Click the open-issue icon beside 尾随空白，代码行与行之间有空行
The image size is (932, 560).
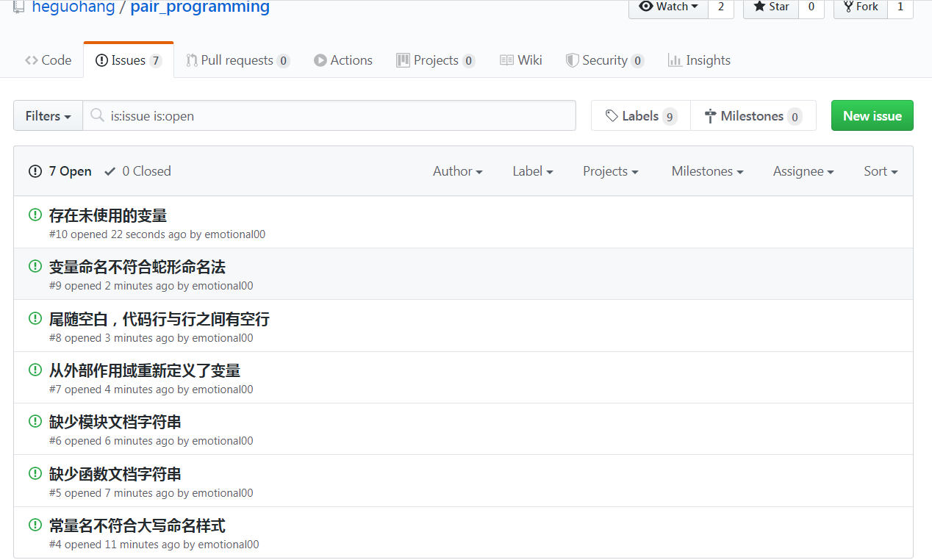[35, 318]
